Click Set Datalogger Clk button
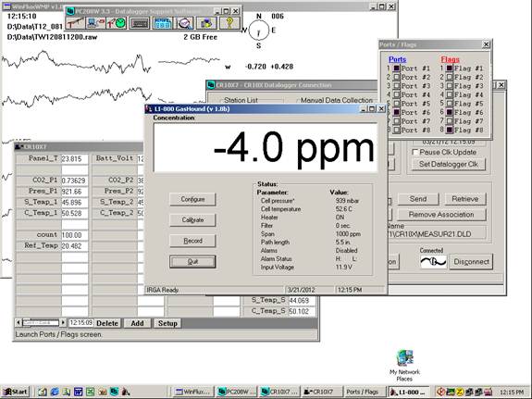Image resolution: width=532 pixels, height=399 pixels. point(449,164)
